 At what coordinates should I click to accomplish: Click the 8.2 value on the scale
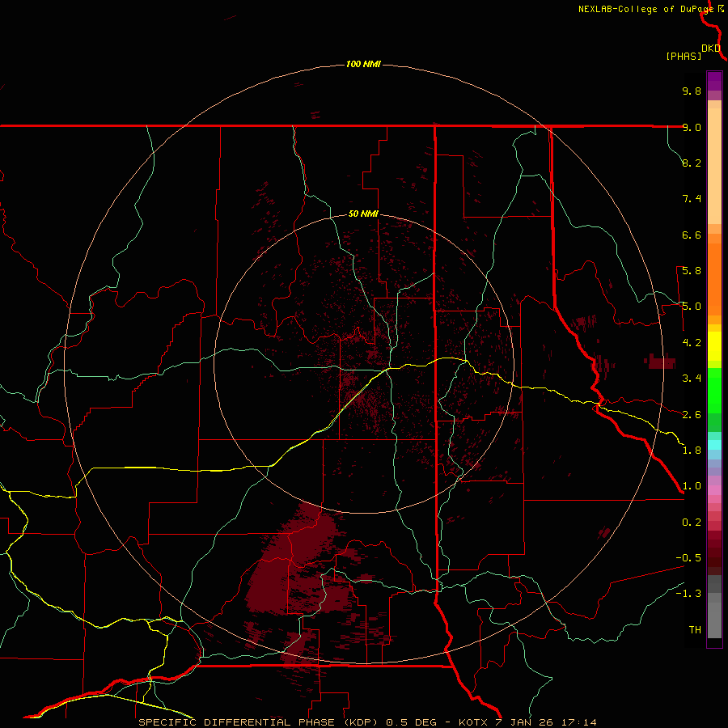coord(692,163)
